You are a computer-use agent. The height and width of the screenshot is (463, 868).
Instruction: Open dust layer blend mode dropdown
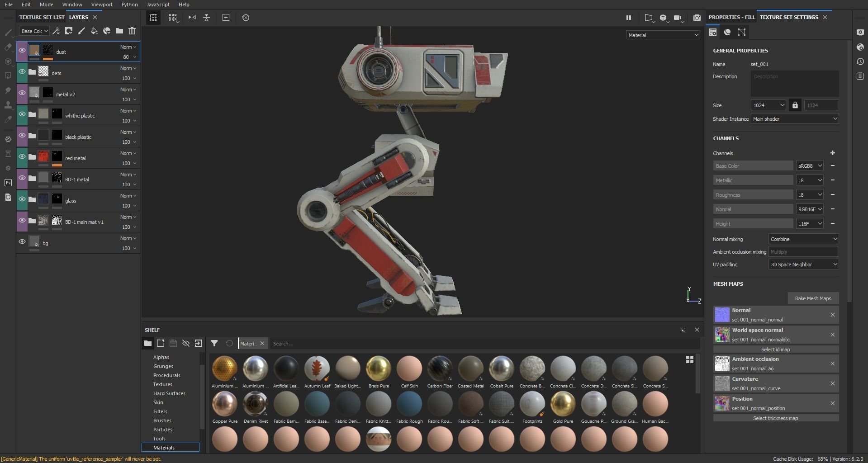coord(128,47)
